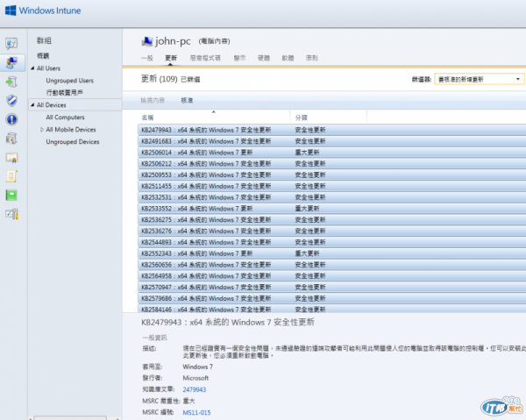The image size is (526, 420).
Task: Click the 群組 pane heading
Action: [x=44, y=40]
